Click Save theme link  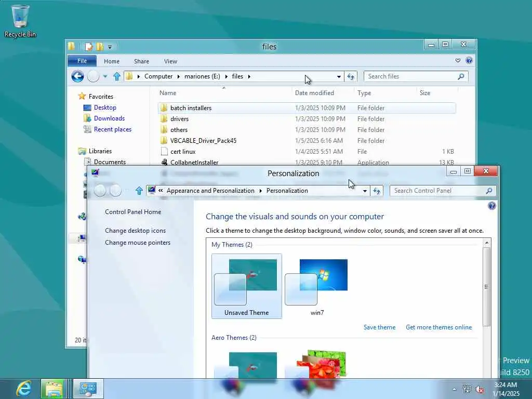[379, 327]
